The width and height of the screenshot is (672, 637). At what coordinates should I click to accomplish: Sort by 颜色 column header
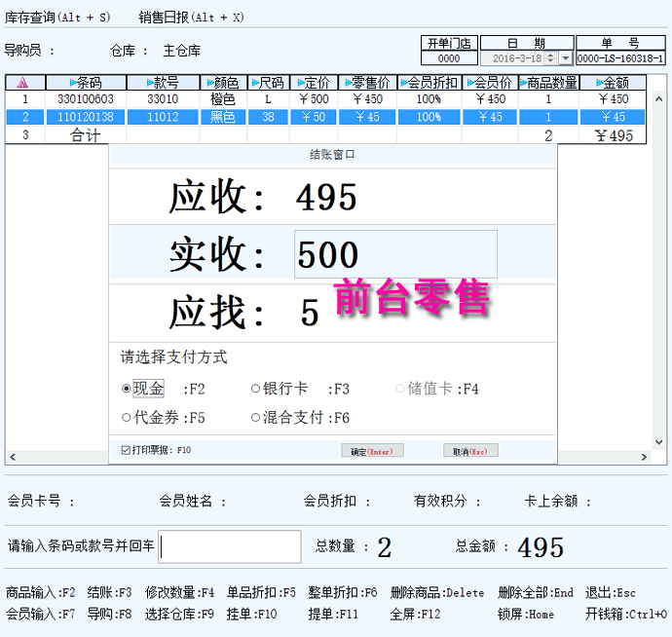click(223, 83)
